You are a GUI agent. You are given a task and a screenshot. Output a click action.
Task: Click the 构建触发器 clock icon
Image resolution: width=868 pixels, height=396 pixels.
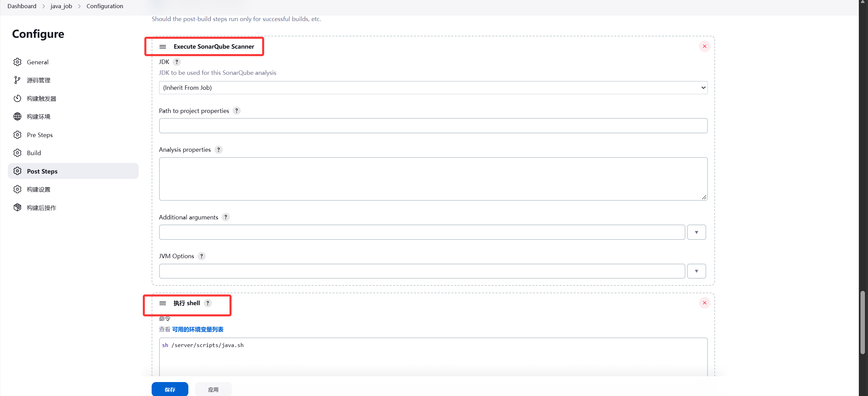(x=17, y=98)
